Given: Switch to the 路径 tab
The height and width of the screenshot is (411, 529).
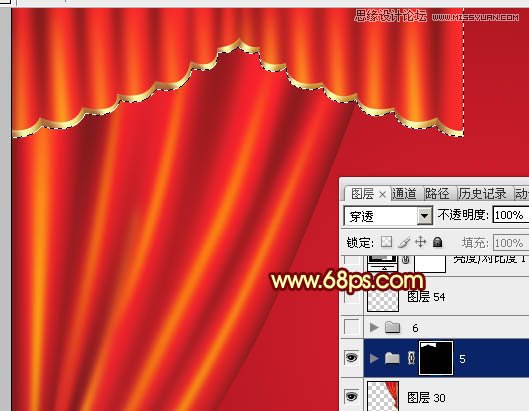Looking at the screenshot, I should click(x=437, y=194).
